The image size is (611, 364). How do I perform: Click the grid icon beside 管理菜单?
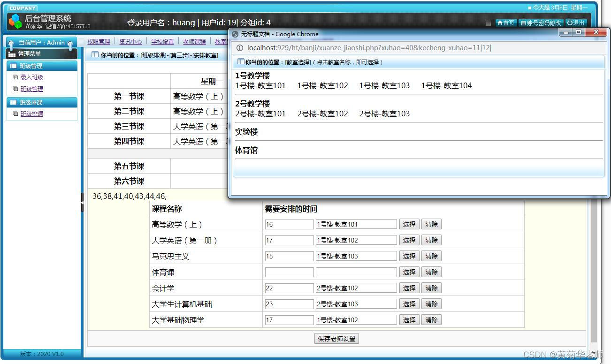(12, 54)
